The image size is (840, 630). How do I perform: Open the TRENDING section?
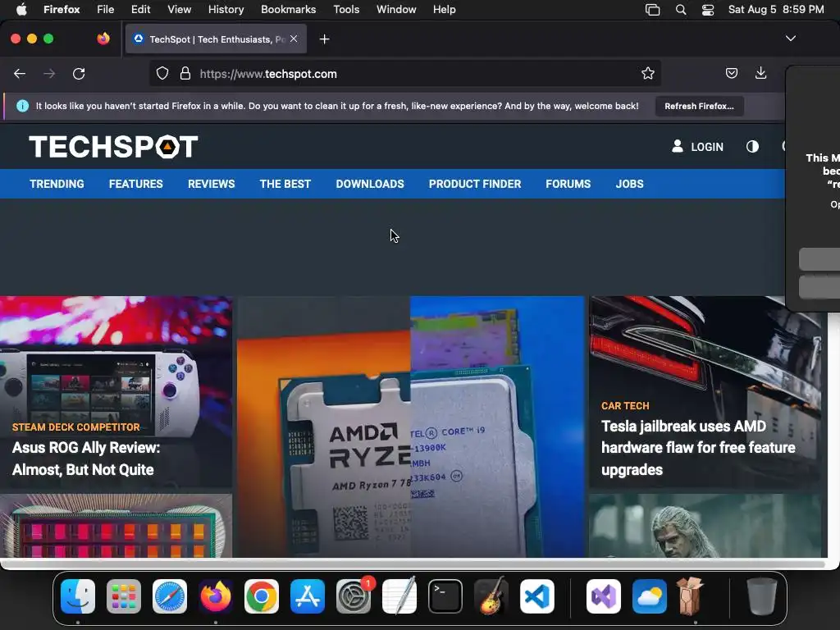pyautogui.click(x=57, y=184)
